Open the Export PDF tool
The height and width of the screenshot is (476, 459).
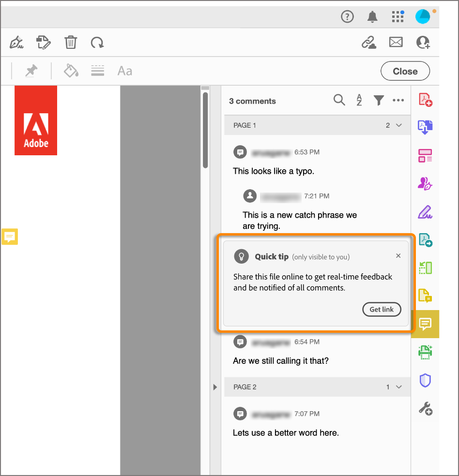[x=425, y=127]
